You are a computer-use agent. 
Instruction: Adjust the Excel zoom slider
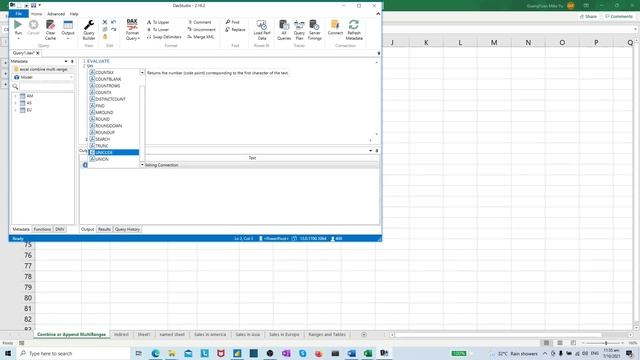tap(606, 343)
